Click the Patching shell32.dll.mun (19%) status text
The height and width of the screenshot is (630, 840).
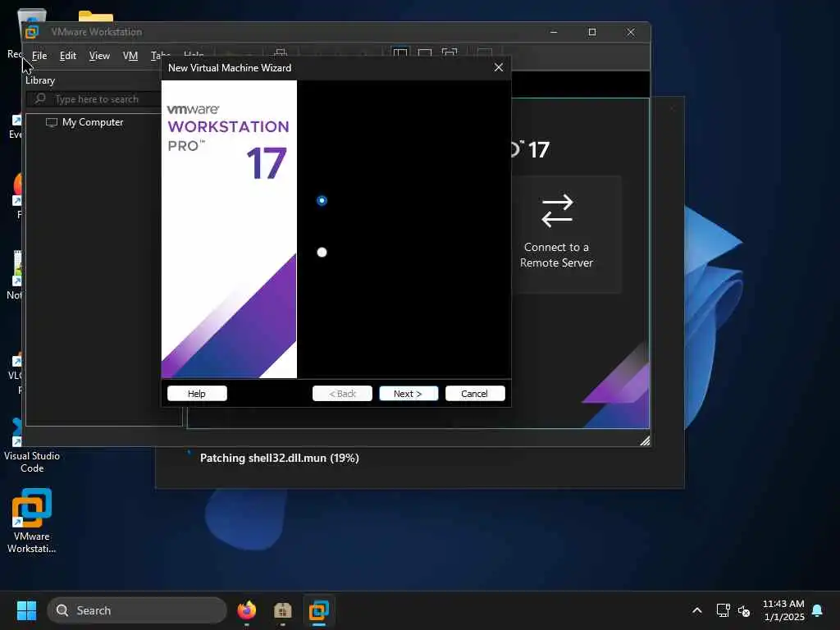point(279,458)
